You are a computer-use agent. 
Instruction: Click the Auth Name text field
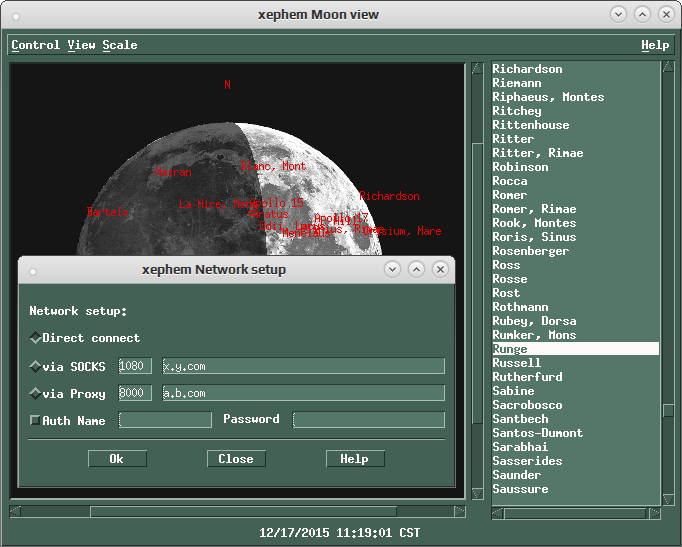(165, 420)
